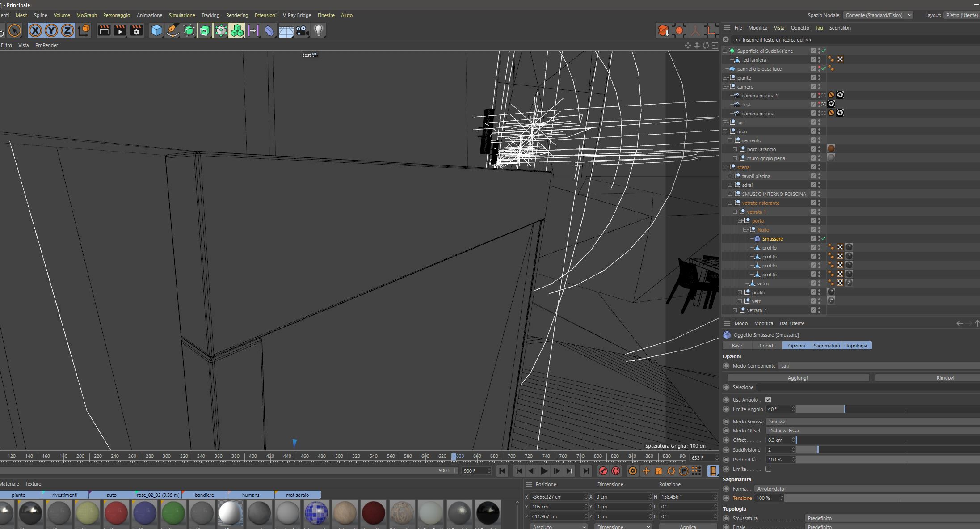Click the Aggiungi button
The width and height of the screenshot is (980, 529).
(797, 378)
